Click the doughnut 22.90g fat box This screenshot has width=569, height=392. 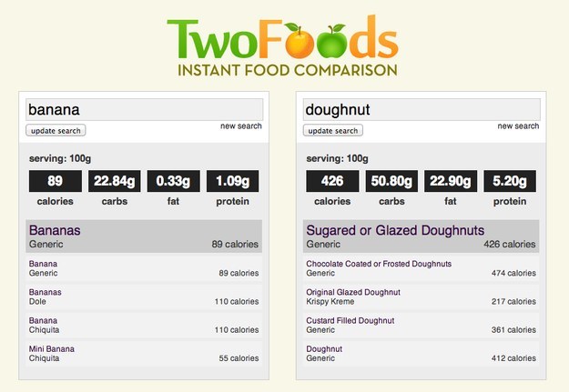[x=451, y=181]
